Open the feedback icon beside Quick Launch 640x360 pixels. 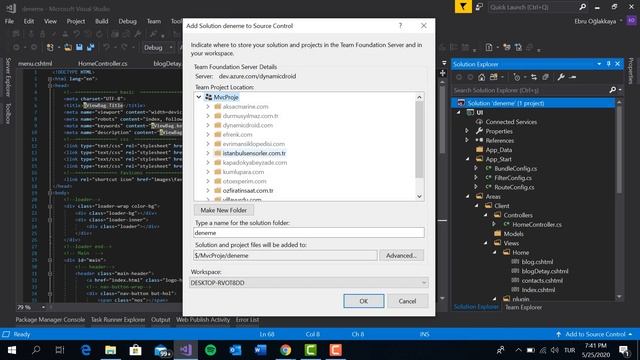click(x=479, y=7)
